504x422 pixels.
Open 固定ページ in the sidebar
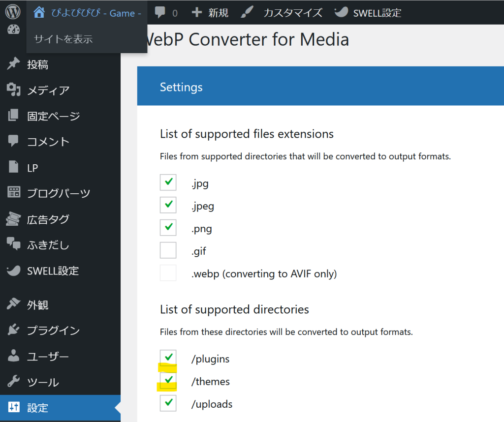53,116
